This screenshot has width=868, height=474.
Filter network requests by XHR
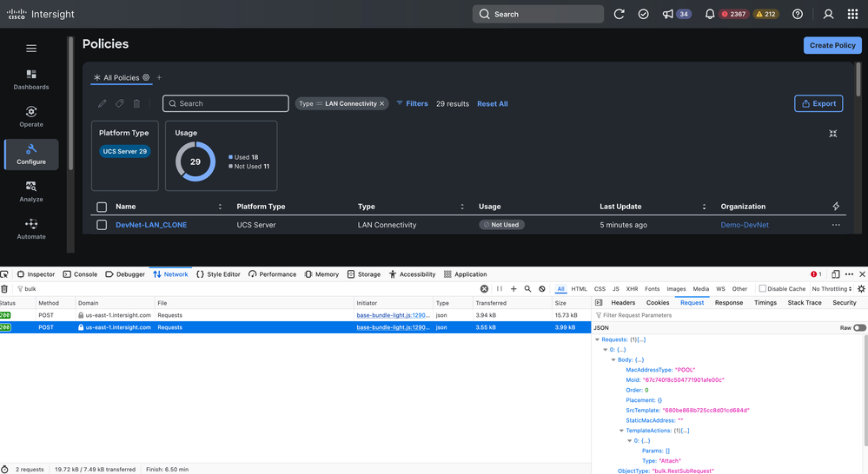click(x=632, y=289)
